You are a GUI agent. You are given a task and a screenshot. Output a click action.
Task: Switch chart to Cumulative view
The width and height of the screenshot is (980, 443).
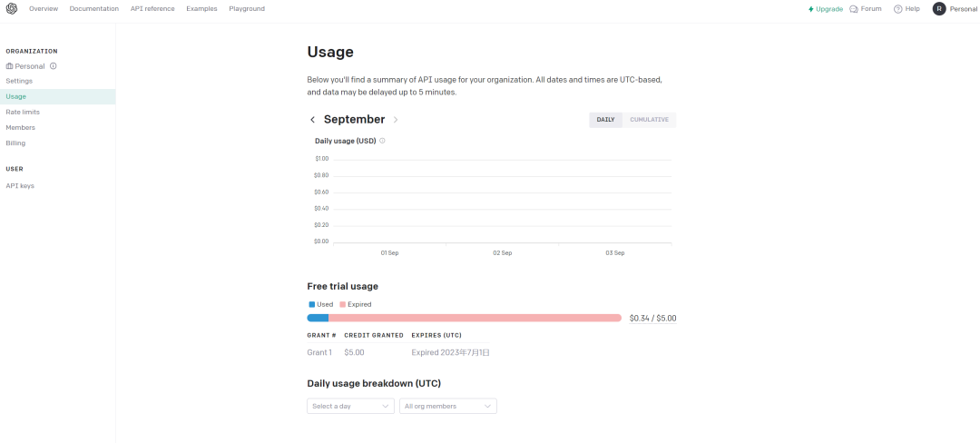click(649, 120)
